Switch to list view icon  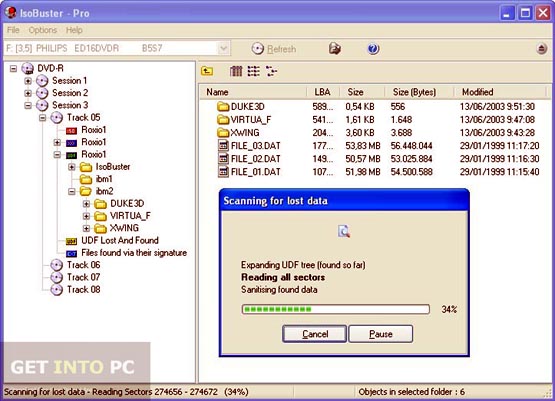point(253,71)
